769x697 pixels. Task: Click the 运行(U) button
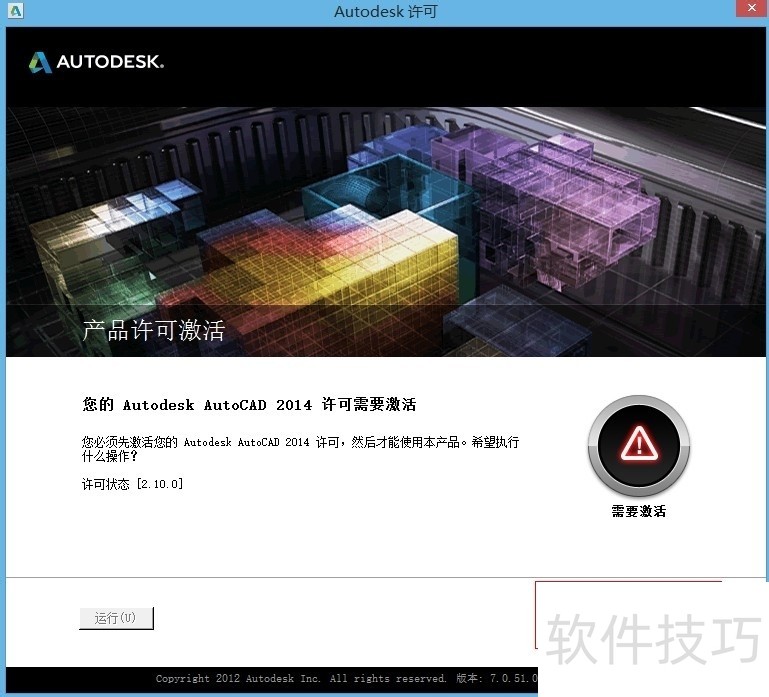(x=116, y=618)
